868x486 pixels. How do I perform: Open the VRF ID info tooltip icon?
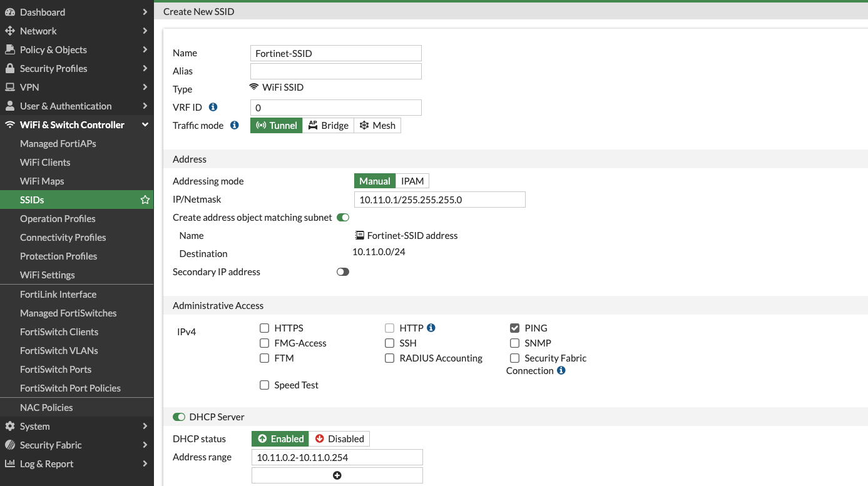[x=212, y=107]
